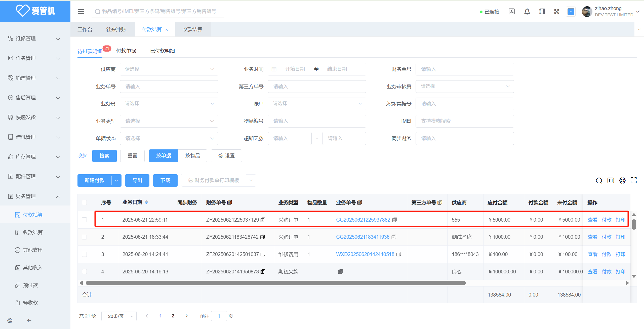Viewport: 644px width, 329px height.
Task: Click 收起 to collapse filters
Action: [83, 156]
